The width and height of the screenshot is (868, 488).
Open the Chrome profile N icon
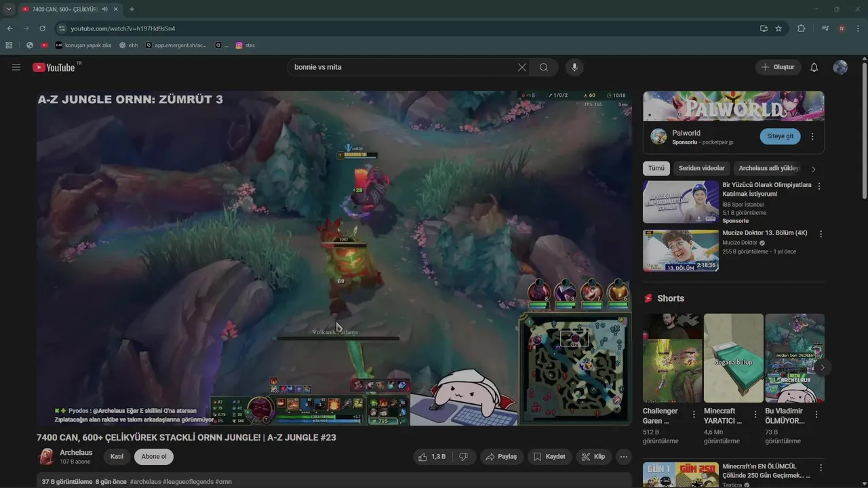pyautogui.click(x=842, y=28)
